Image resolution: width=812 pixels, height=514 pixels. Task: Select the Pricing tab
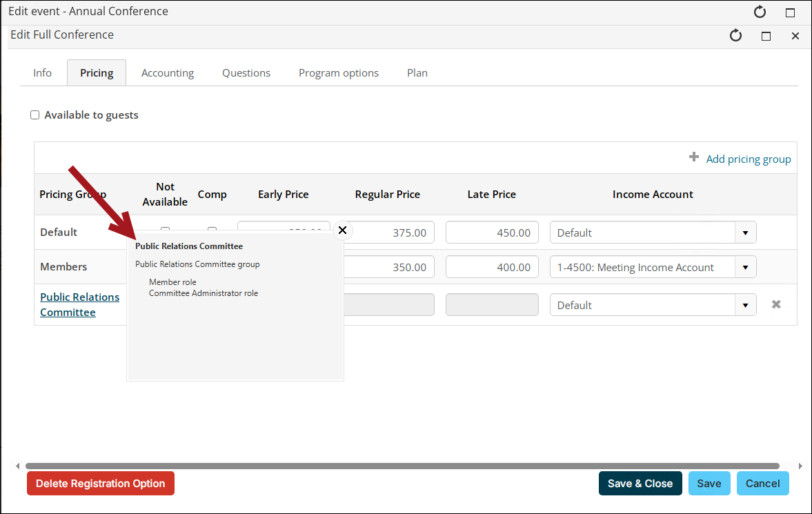[x=97, y=73]
